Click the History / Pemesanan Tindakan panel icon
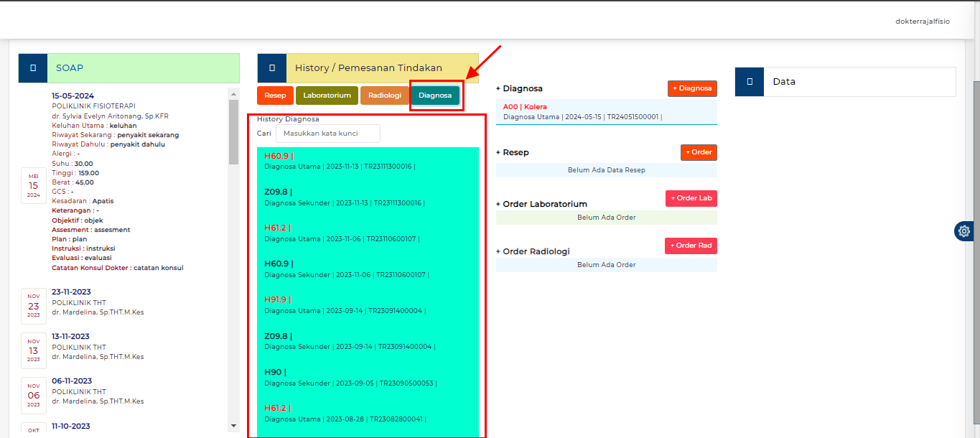The image size is (980, 438). click(271, 67)
